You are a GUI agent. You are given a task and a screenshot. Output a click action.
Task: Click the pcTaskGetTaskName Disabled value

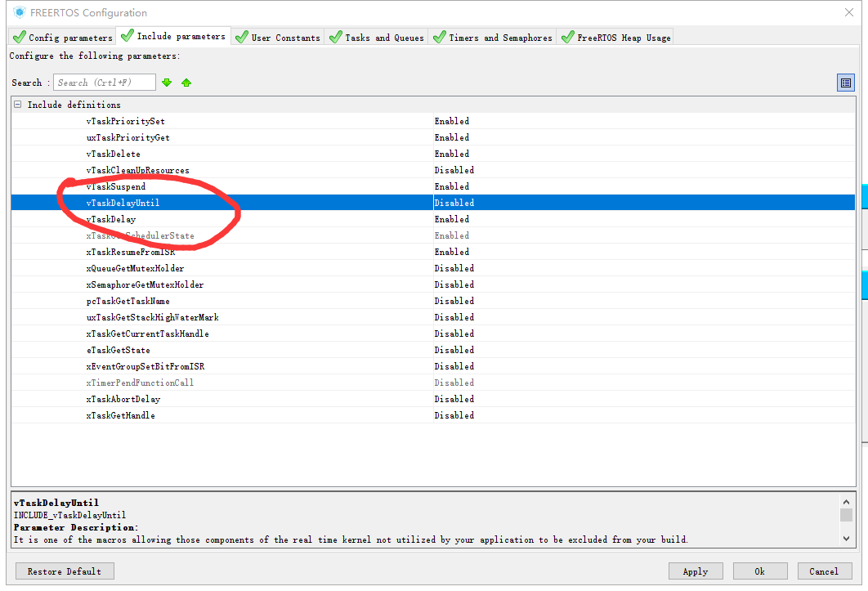(x=454, y=301)
